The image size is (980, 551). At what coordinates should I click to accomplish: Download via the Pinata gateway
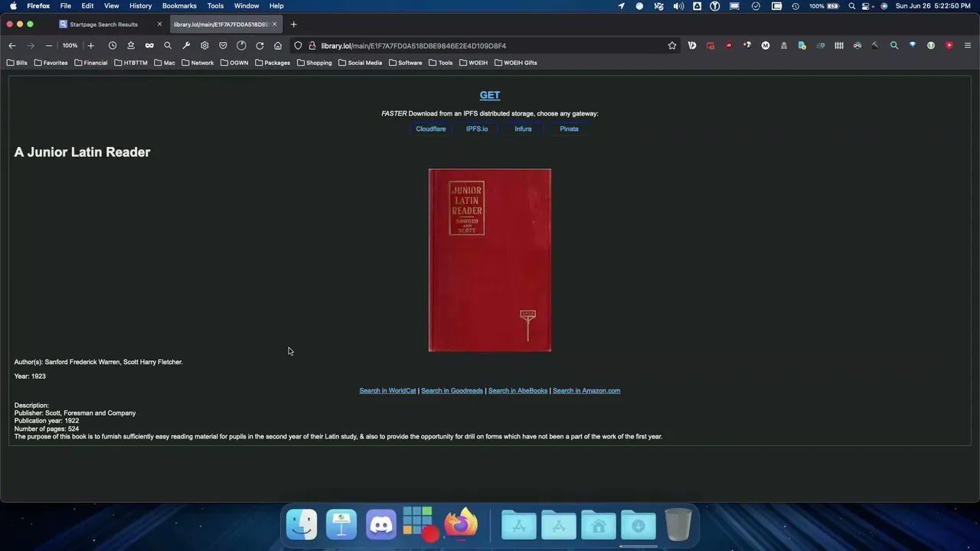[x=569, y=129]
